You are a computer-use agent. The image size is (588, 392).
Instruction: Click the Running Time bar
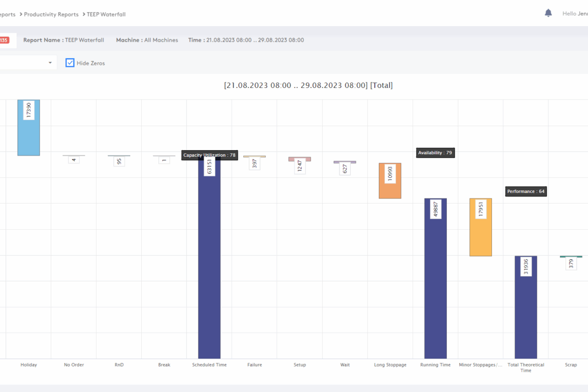coord(435,281)
